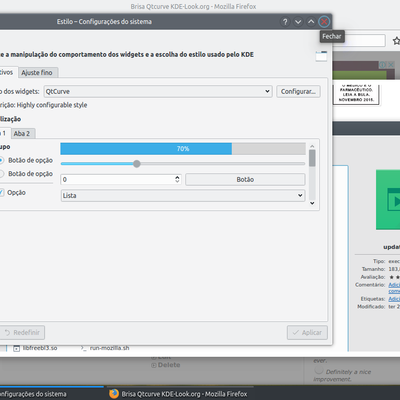400x400 pixels.
Task: Click the bookmark star icon in Firefox
Action: click(396, 41)
